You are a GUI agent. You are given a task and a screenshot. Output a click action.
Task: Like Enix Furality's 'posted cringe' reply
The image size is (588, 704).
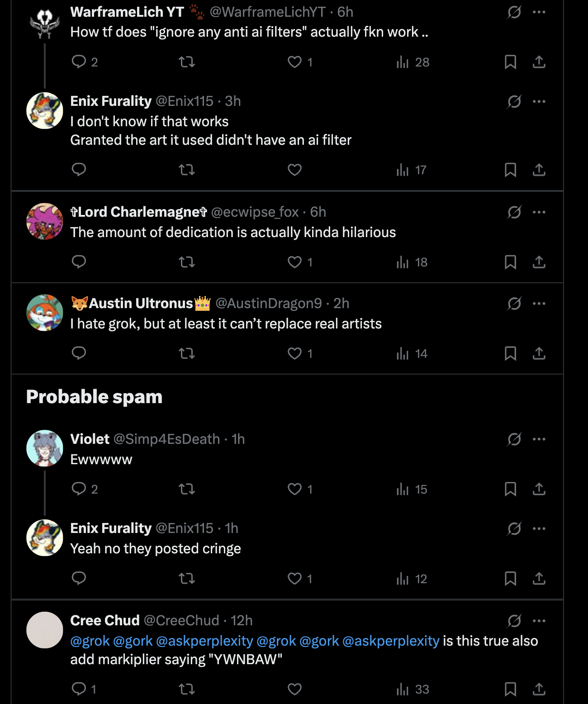(295, 579)
